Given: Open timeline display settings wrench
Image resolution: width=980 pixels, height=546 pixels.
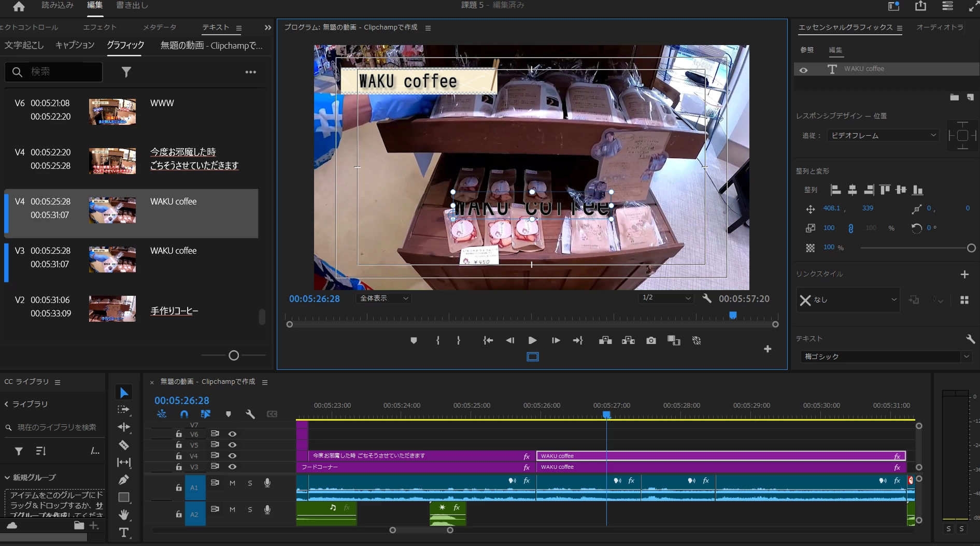Looking at the screenshot, I should (x=250, y=414).
